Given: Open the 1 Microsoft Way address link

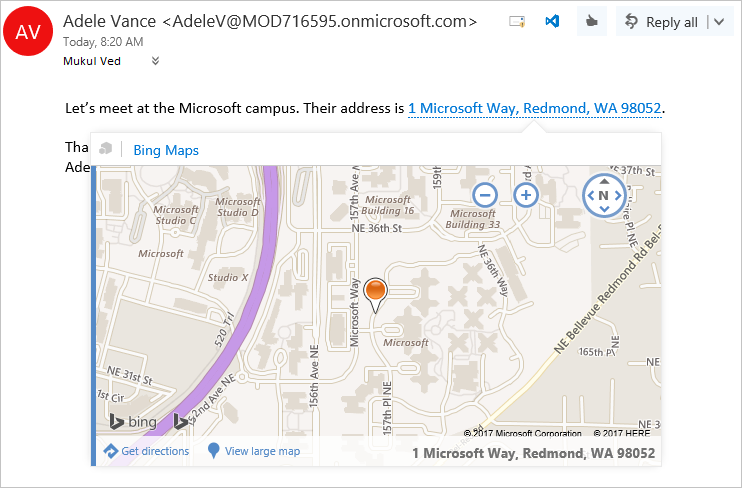Looking at the screenshot, I should point(534,108).
